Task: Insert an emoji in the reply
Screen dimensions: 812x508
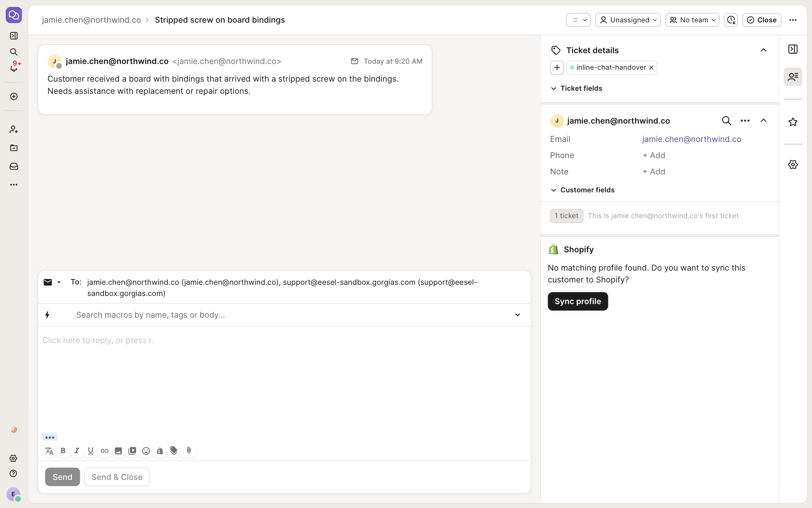Action: point(146,450)
